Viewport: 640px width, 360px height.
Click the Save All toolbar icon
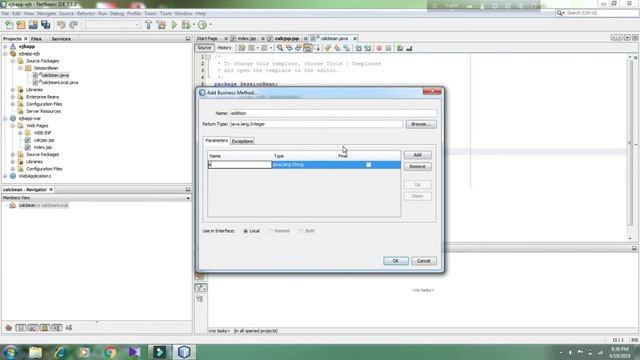coord(45,25)
